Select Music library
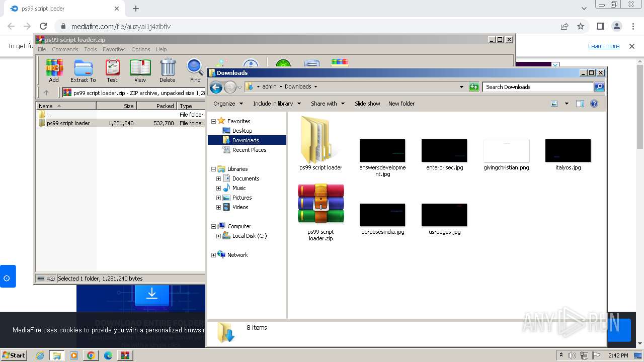 coord(239,188)
